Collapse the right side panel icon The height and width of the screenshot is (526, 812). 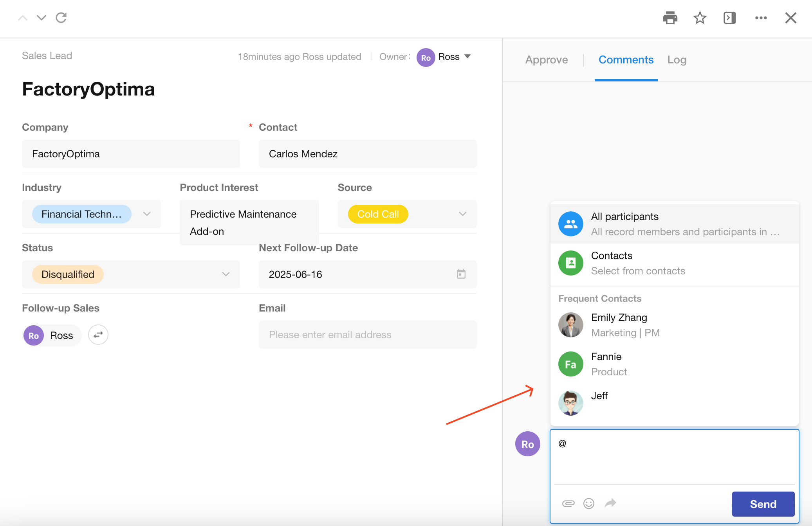(x=729, y=18)
